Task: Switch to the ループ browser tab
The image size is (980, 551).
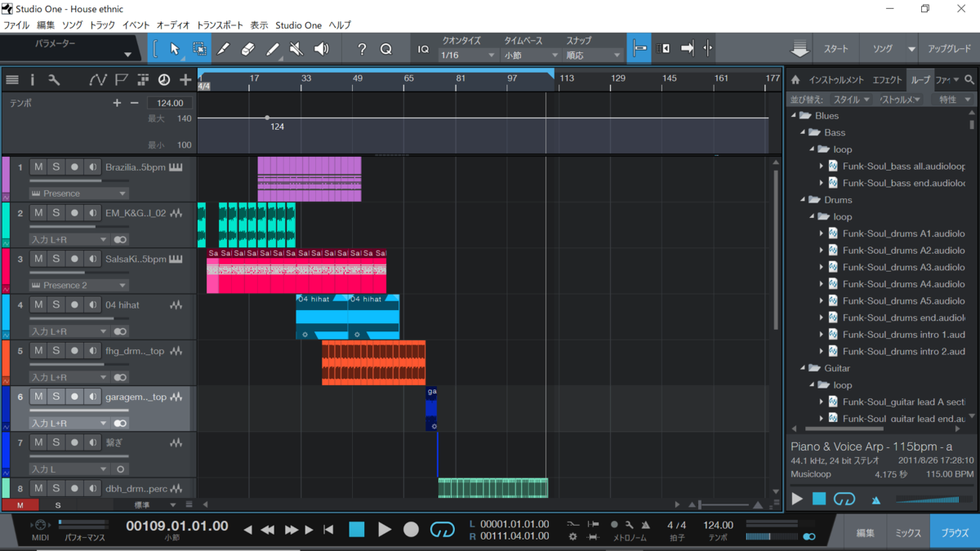Action: coord(920,80)
